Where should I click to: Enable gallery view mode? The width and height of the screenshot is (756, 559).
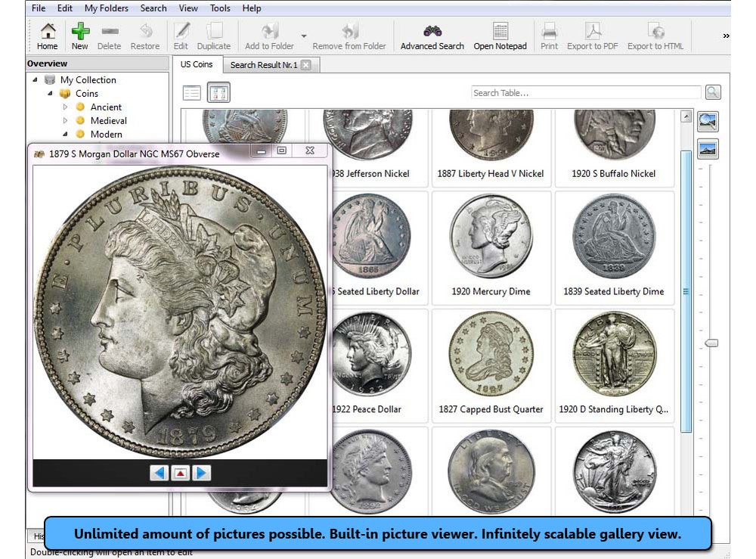pos(219,92)
